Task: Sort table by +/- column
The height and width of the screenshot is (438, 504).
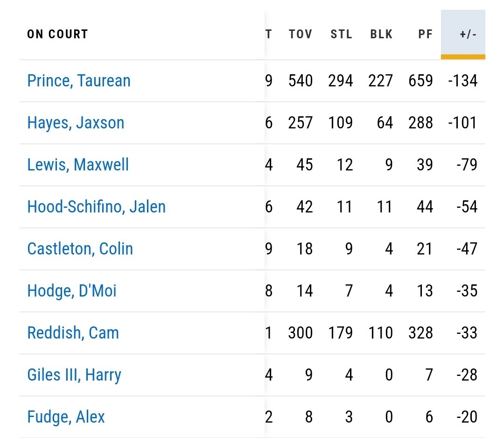Action: [x=467, y=34]
